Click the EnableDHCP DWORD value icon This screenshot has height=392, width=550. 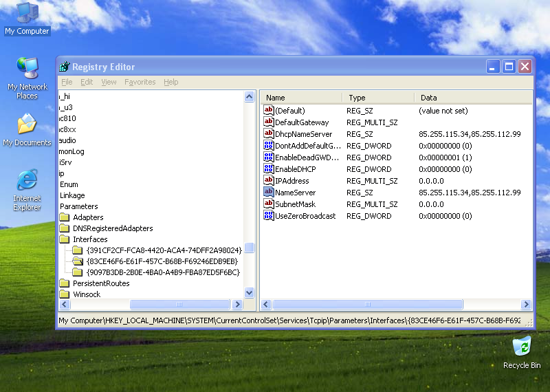coord(269,169)
